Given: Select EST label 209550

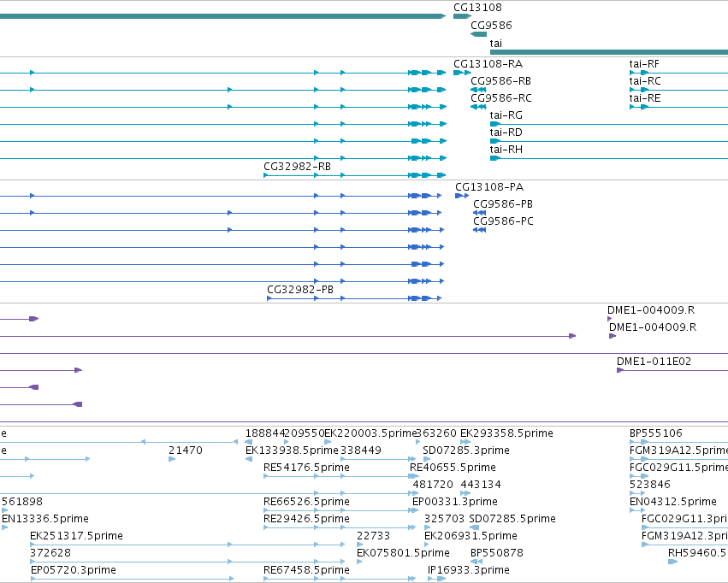Looking at the screenshot, I should (x=304, y=433).
